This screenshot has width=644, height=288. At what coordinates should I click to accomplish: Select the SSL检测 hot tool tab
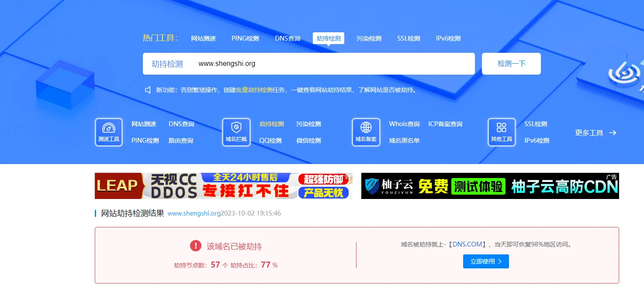409,38
